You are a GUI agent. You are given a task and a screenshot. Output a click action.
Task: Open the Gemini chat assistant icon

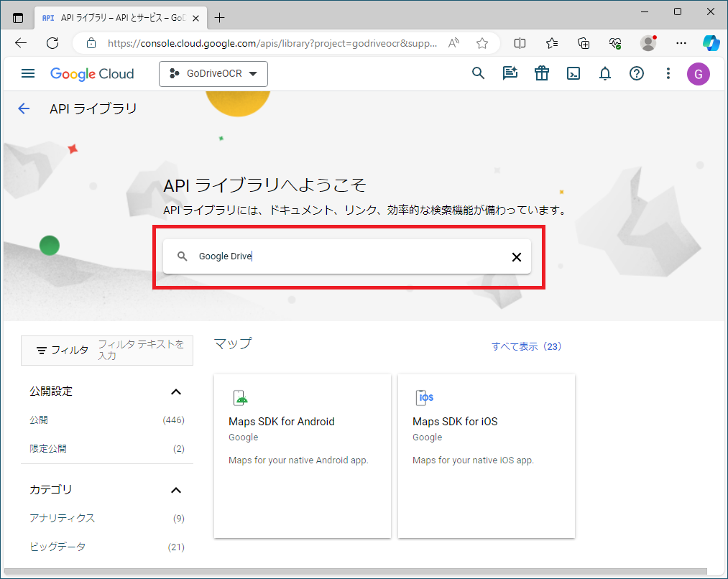point(510,73)
